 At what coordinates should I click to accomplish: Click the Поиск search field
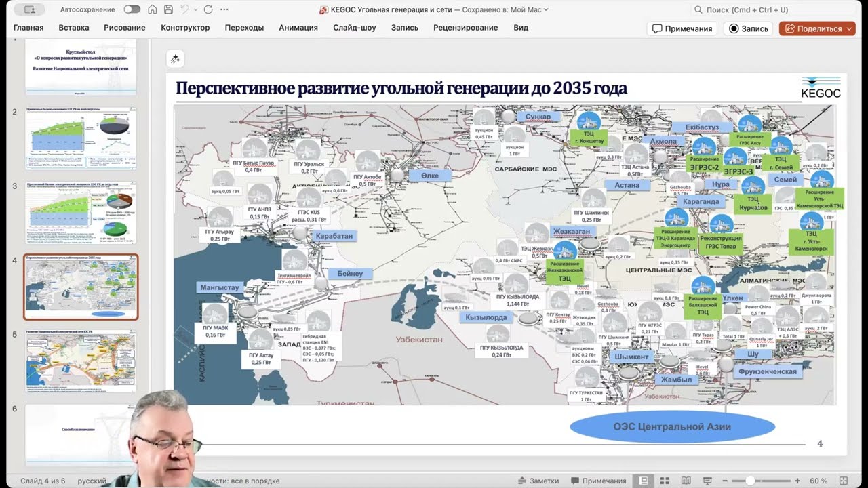tap(773, 9)
